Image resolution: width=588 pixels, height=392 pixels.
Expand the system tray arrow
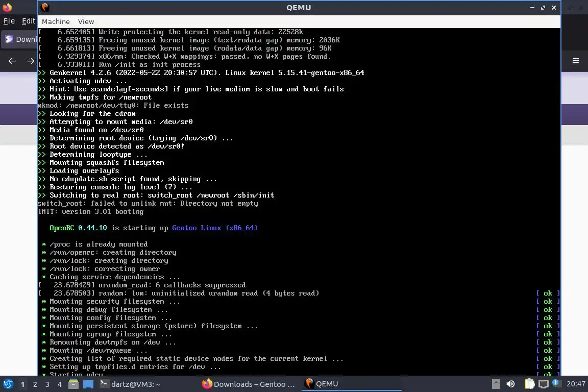[x=496, y=384]
